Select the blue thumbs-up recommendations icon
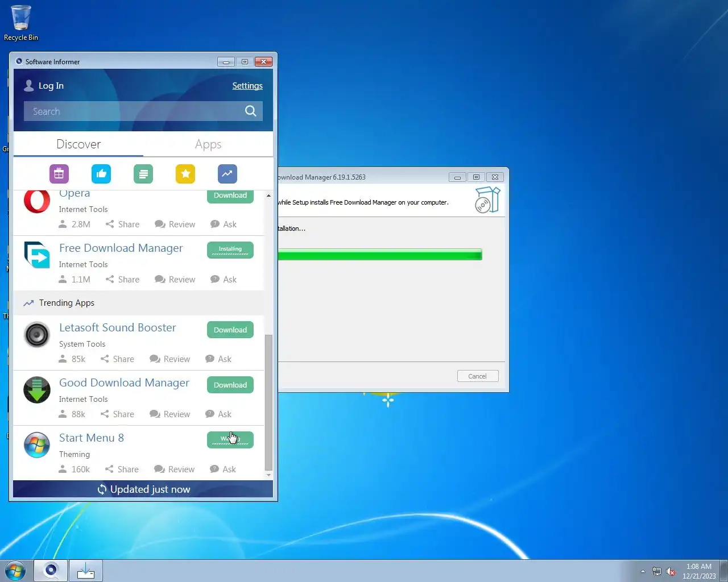 [101, 174]
